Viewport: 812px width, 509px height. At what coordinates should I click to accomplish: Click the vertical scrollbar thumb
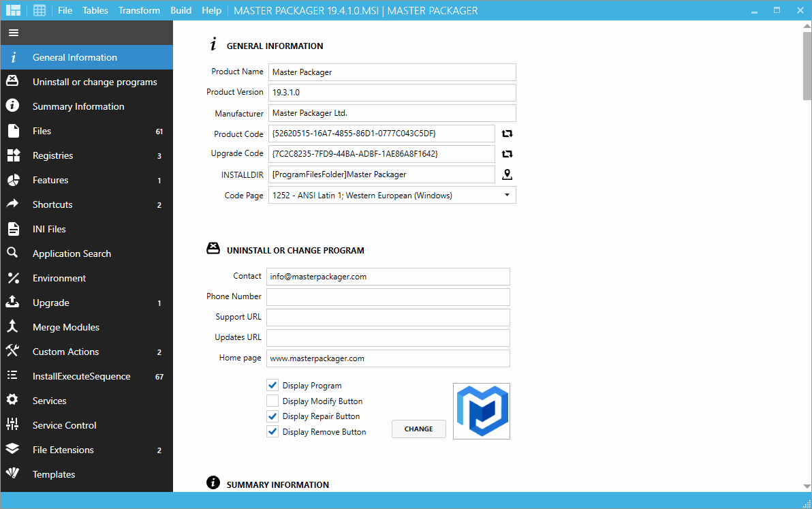pos(807,66)
